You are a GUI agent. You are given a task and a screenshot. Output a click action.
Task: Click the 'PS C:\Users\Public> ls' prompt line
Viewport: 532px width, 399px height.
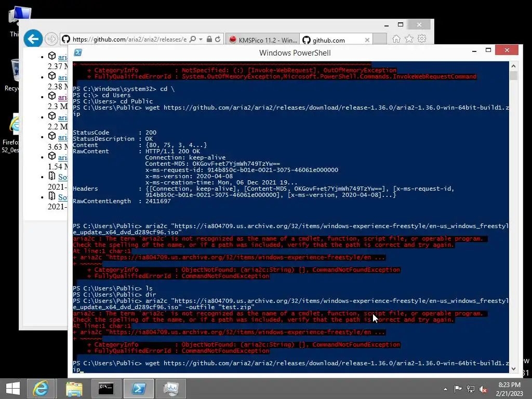113,288
